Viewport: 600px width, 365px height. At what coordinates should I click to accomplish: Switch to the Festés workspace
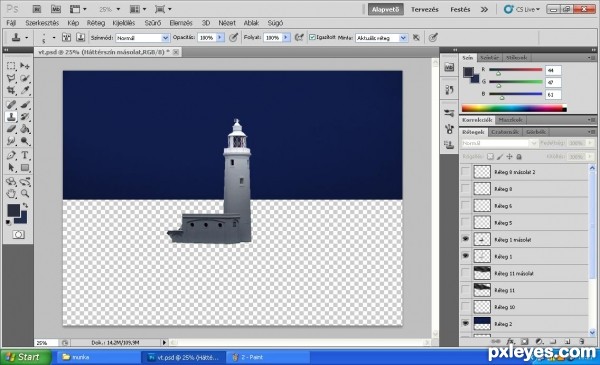tap(460, 9)
